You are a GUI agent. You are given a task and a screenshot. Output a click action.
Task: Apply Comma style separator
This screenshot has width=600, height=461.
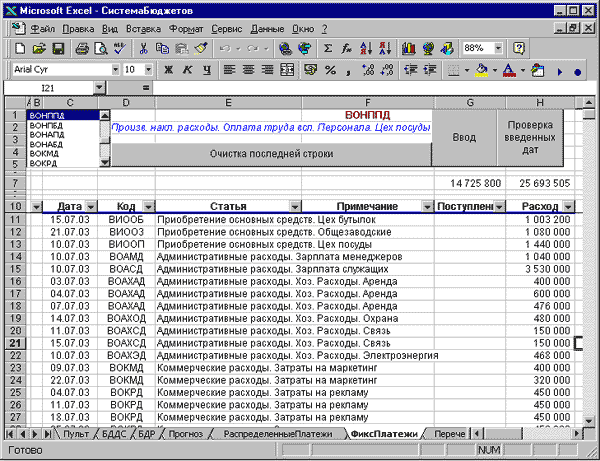coord(348,70)
